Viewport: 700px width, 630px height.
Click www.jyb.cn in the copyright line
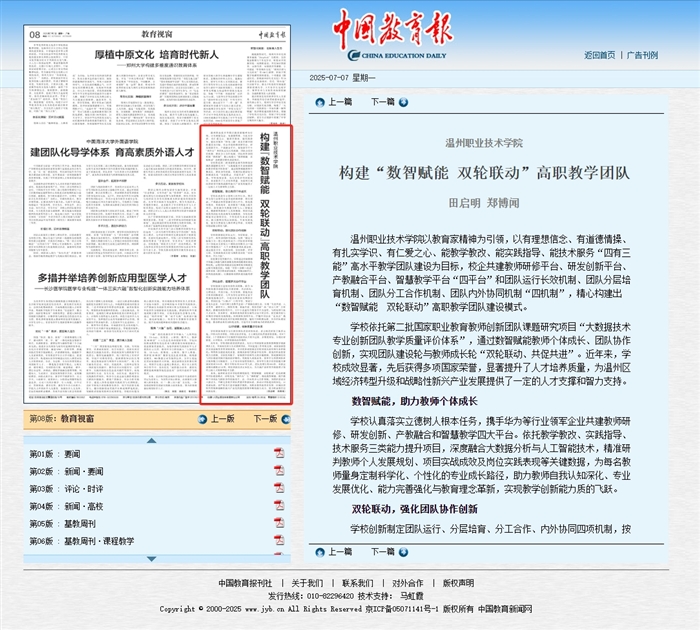click(x=264, y=609)
